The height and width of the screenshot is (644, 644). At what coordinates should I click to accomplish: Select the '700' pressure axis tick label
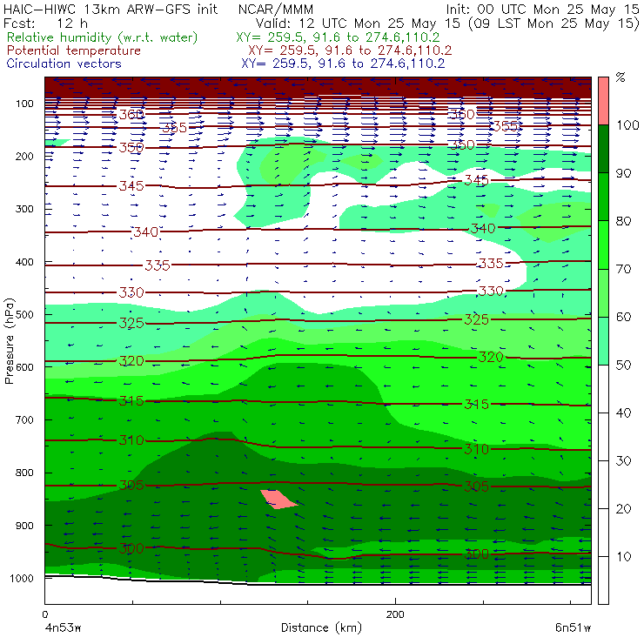(x=24, y=419)
